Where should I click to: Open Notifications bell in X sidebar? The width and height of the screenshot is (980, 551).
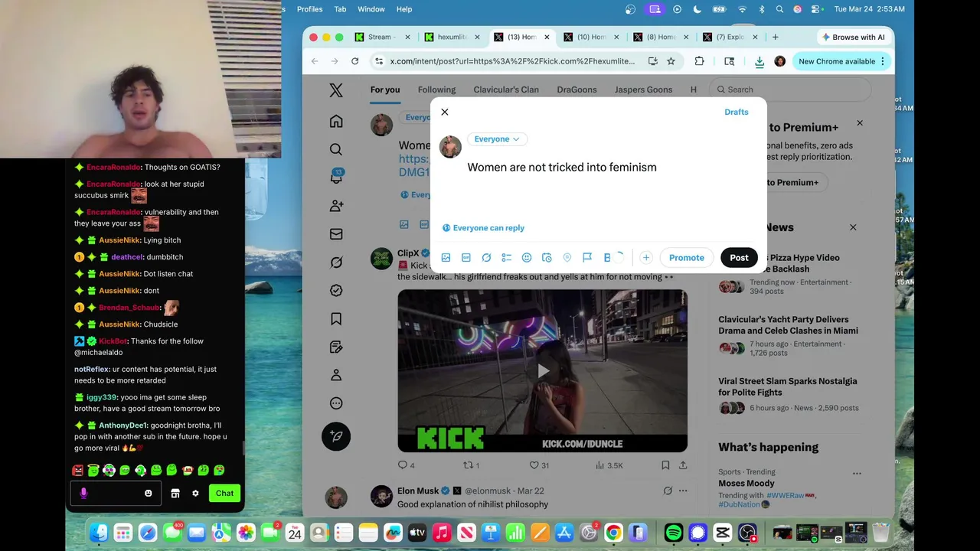[x=336, y=178]
